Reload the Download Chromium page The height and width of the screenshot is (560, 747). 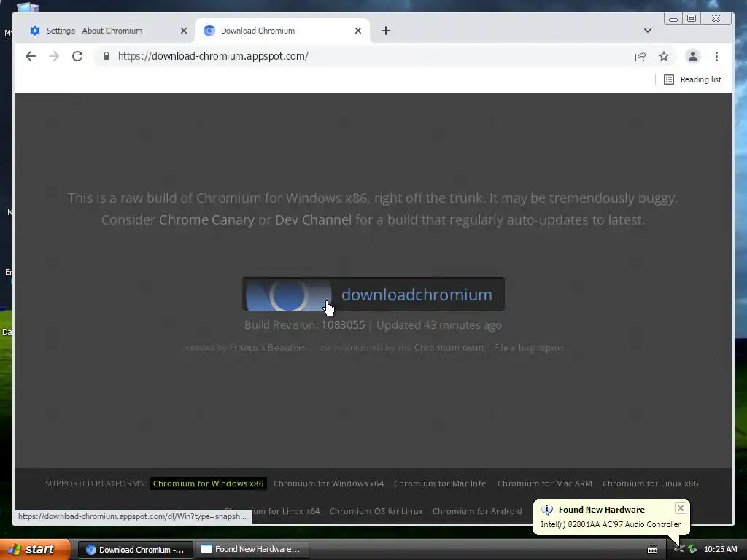[77, 56]
